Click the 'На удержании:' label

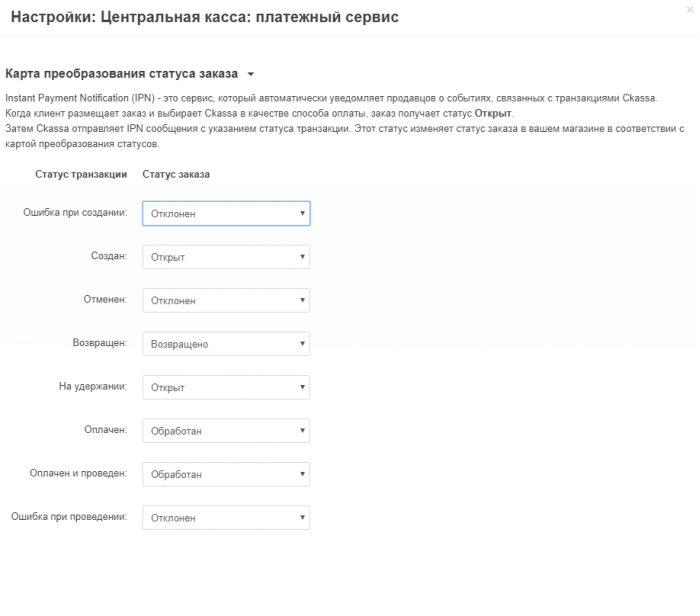(x=93, y=386)
